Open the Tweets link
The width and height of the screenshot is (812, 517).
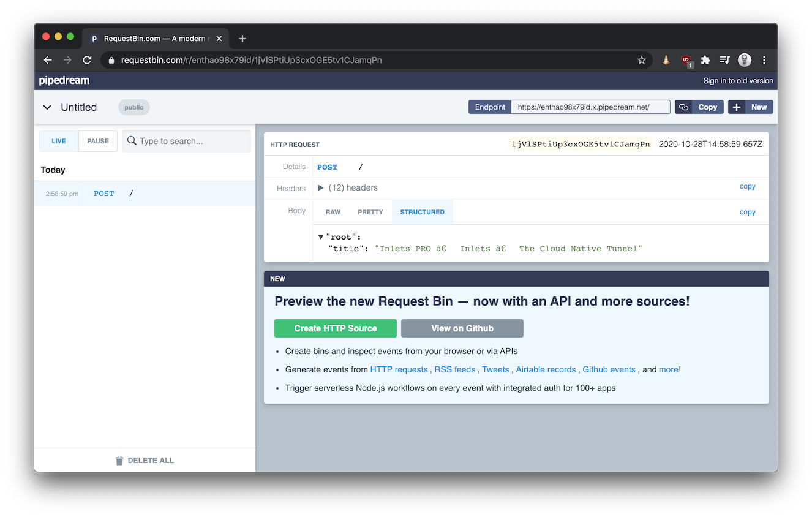click(x=495, y=369)
